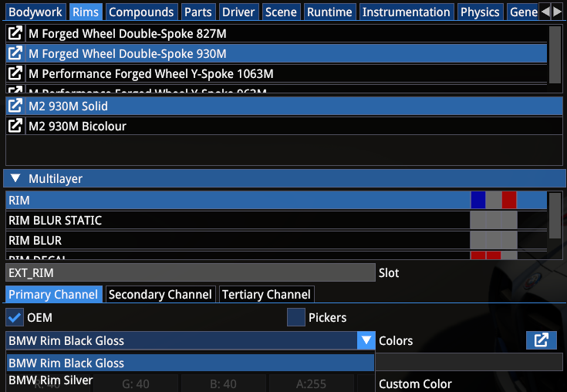
Task: Select the Secondary Channel tab
Action: click(x=160, y=294)
